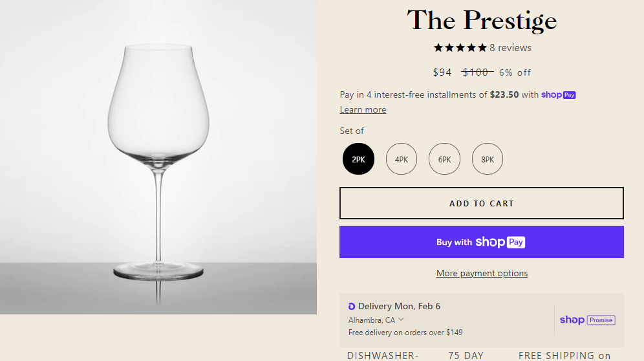Click the Shop Promise badge

587,320
